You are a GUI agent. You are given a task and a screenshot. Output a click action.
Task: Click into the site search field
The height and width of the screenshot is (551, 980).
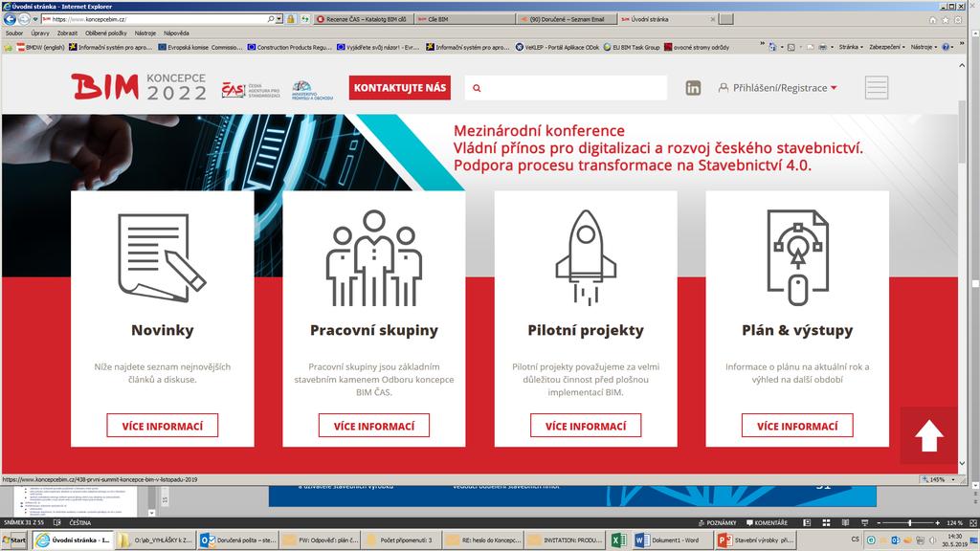tap(566, 88)
